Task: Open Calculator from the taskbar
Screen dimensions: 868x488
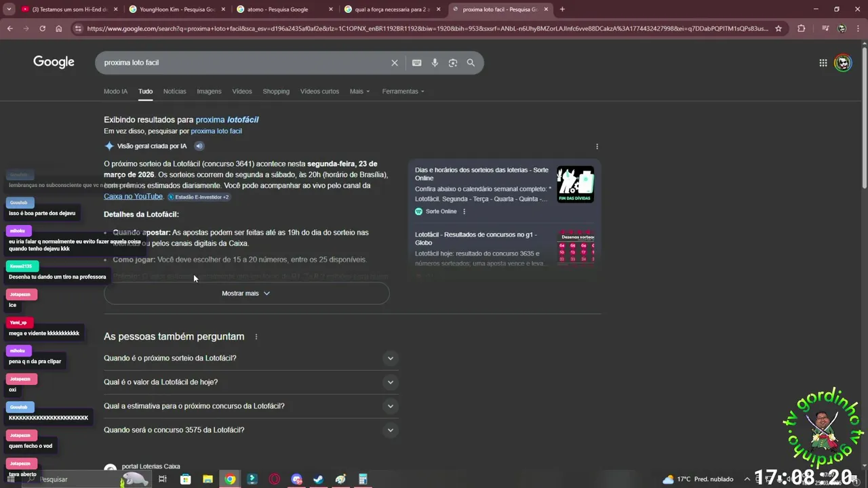Action: pyautogui.click(x=363, y=479)
